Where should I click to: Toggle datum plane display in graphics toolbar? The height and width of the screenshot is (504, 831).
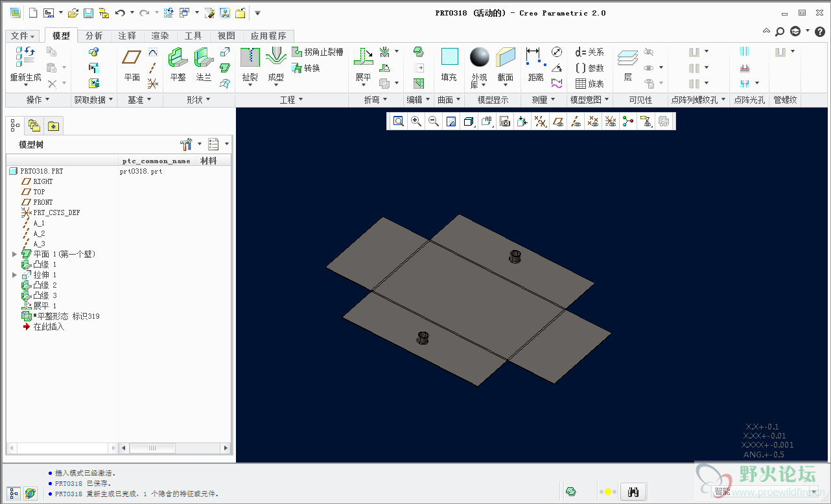[x=557, y=121]
